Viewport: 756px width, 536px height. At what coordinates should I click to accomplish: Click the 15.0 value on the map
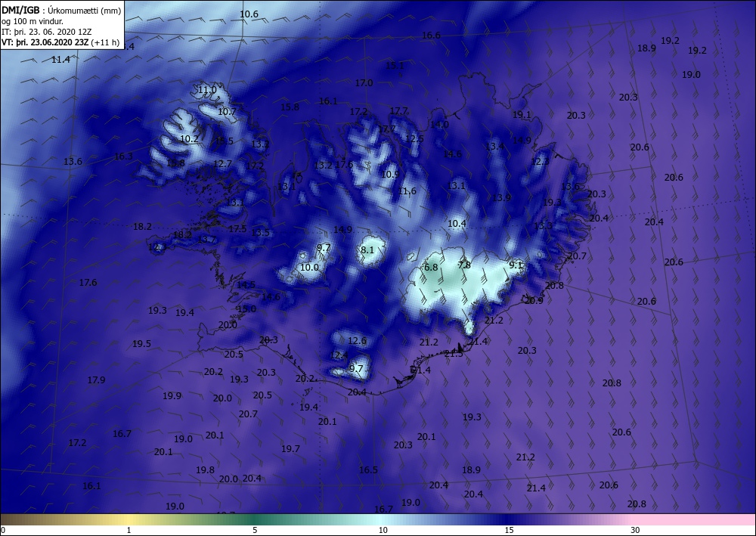(x=247, y=308)
